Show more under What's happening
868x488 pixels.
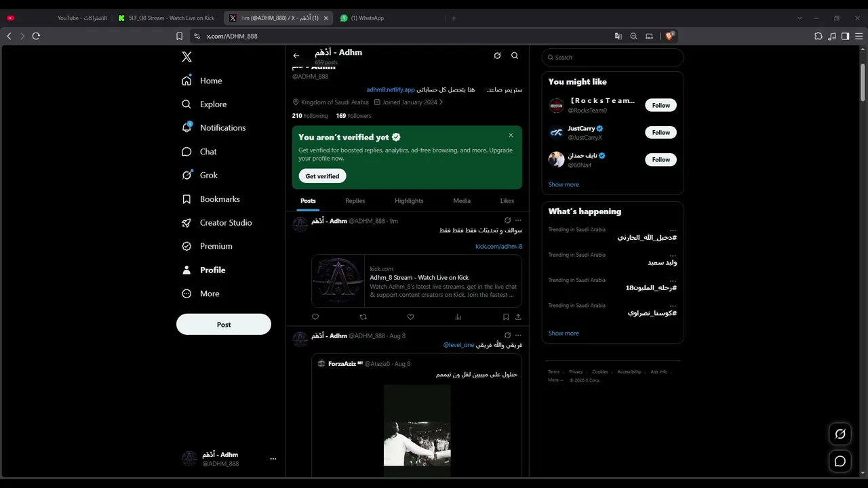point(564,333)
